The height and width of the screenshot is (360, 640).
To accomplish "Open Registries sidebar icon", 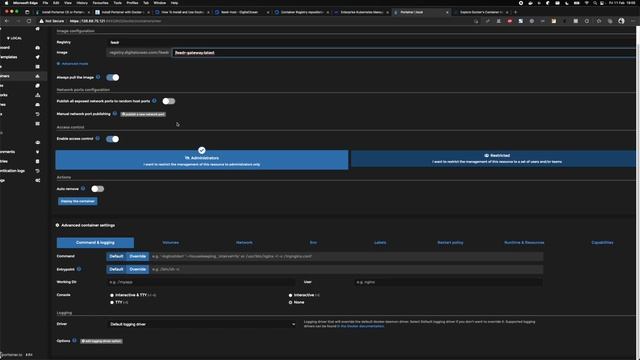I will click(38, 161).
